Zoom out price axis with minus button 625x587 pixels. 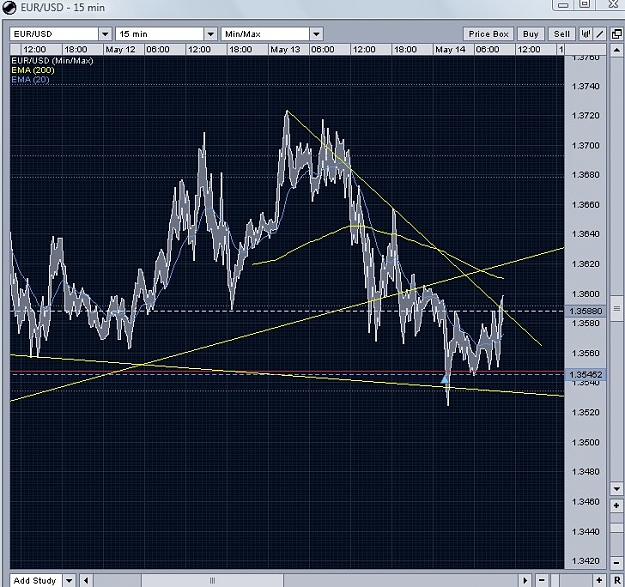pyautogui.click(x=616, y=563)
